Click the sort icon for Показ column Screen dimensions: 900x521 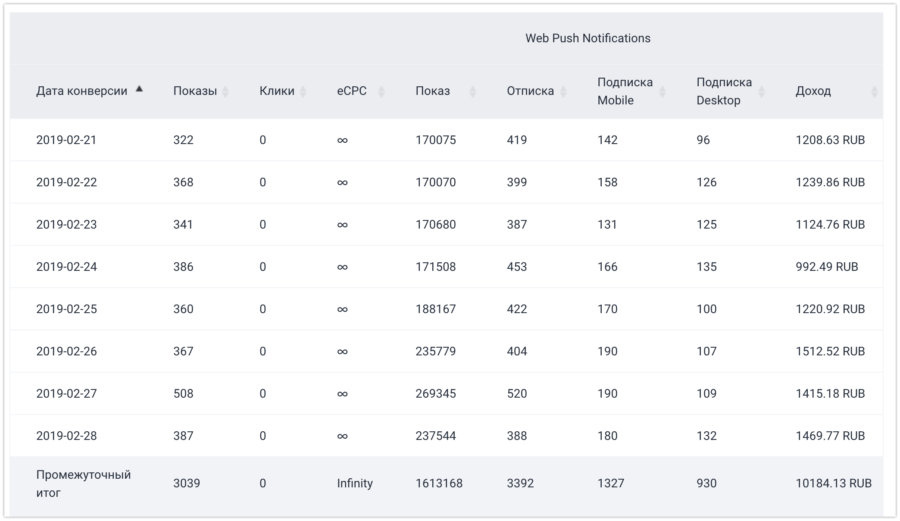coord(473,91)
